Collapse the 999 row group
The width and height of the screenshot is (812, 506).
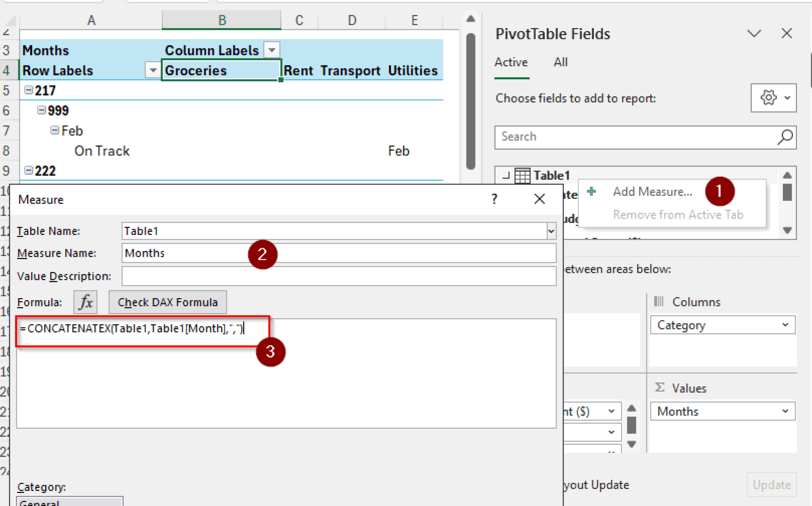[x=42, y=110]
